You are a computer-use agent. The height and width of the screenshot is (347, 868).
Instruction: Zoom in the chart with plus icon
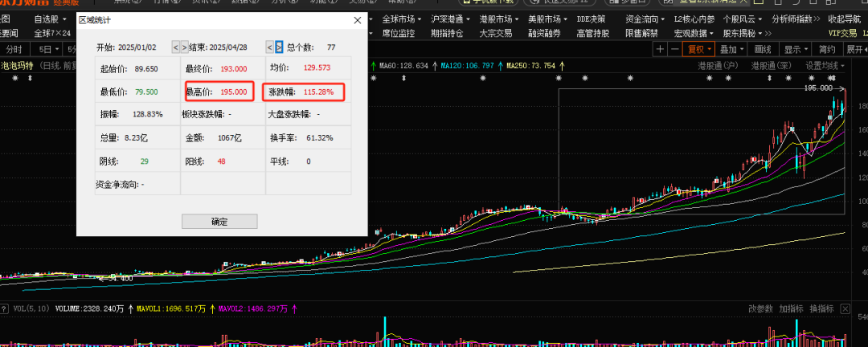tap(660, 49)
